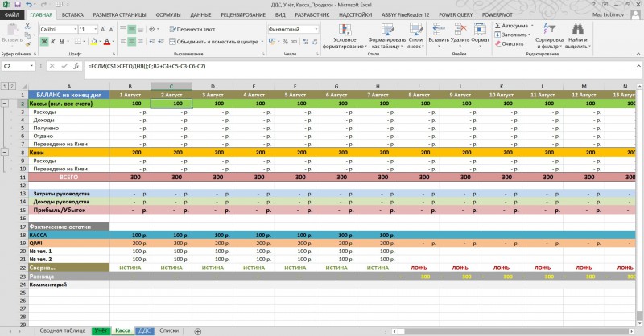Open the font size 11 dropdown
Image resolution: width=644 pixels, height=336 pixels.
pyautogui.click(x=96, y=29)
